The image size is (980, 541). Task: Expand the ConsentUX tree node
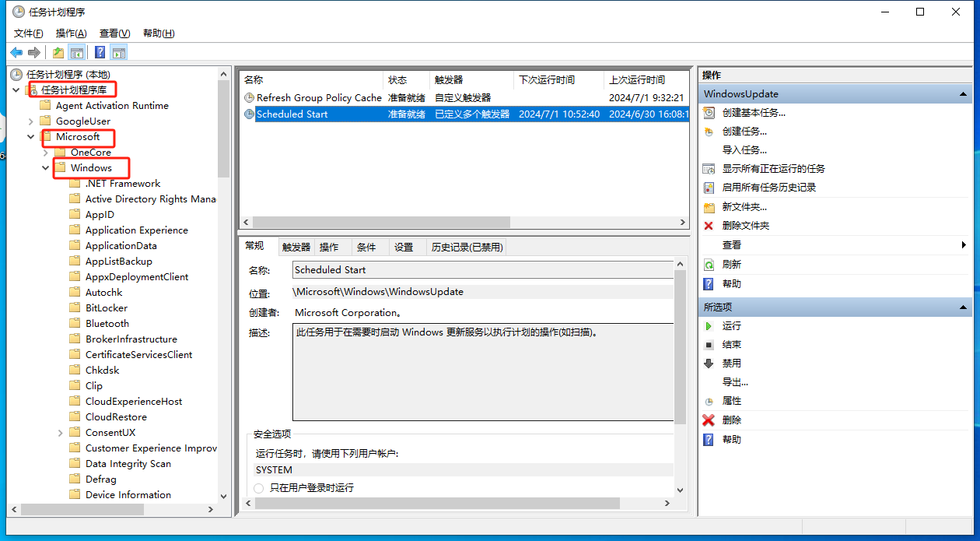pos(60,432)
